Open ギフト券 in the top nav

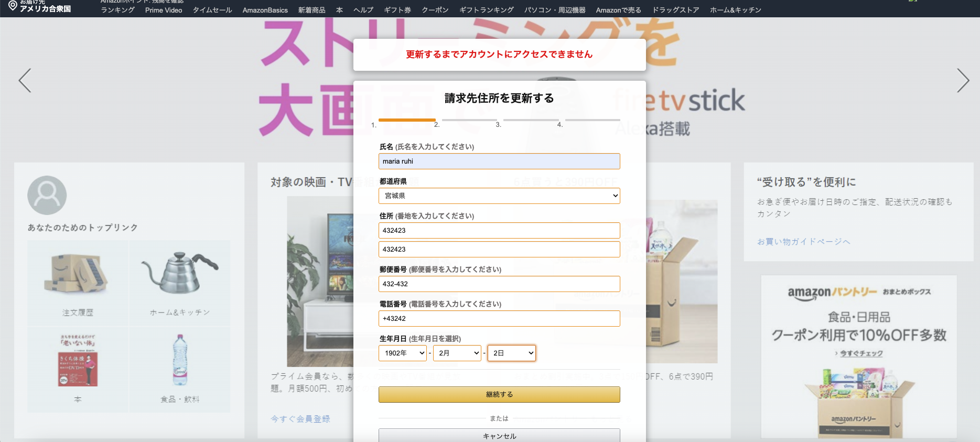(397, 10)
